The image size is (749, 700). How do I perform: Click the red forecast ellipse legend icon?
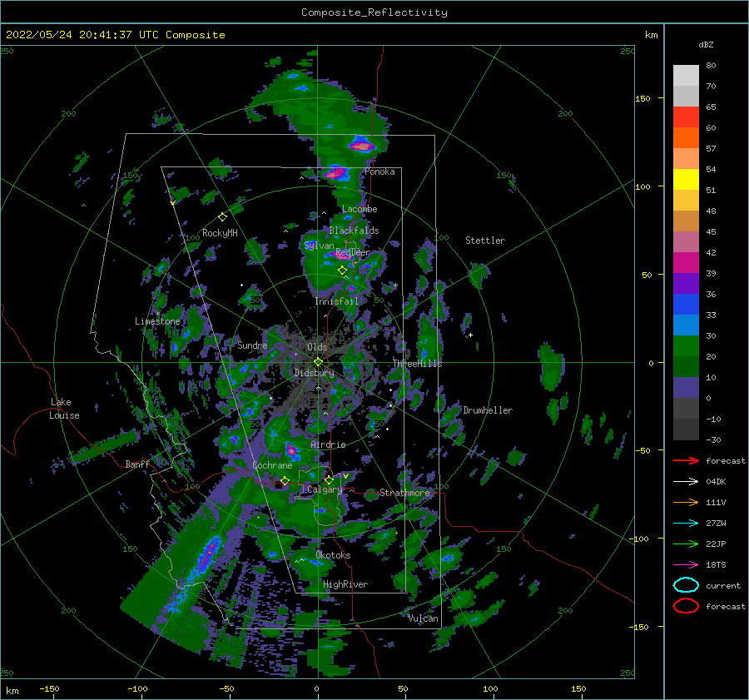686,606
